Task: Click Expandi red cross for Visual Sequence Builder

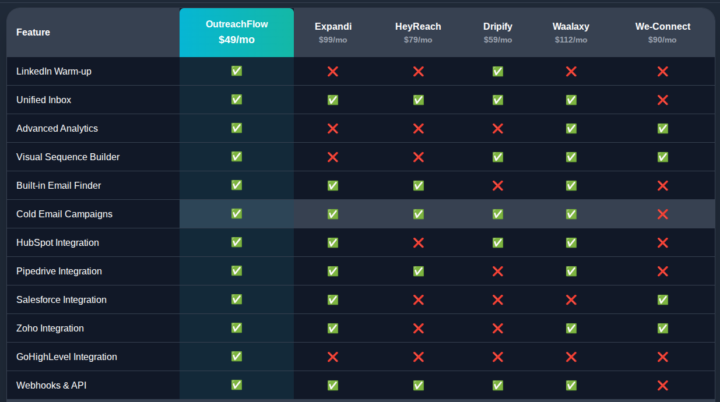Action: (x=333, y=157)
